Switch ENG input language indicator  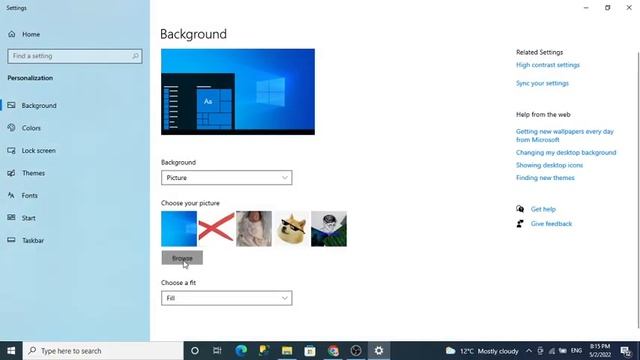click(576, 351)
